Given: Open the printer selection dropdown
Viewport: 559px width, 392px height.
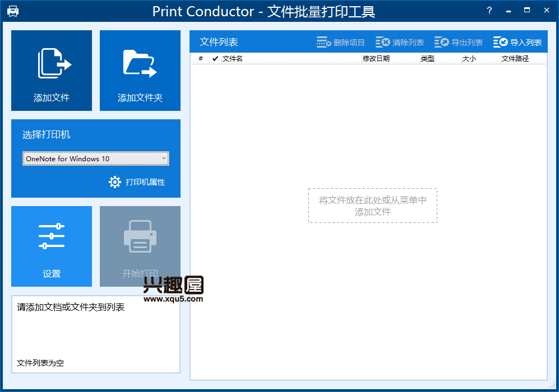Looking at the screenshot, I should coord(95,158).
